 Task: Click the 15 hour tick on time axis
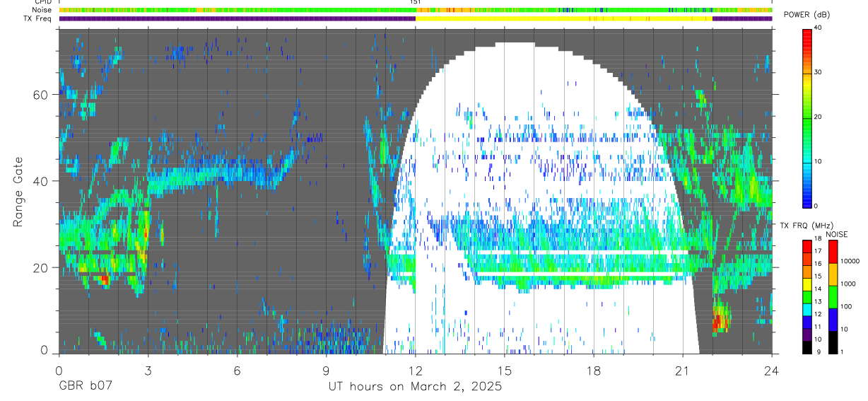click(x=504, y=370)
